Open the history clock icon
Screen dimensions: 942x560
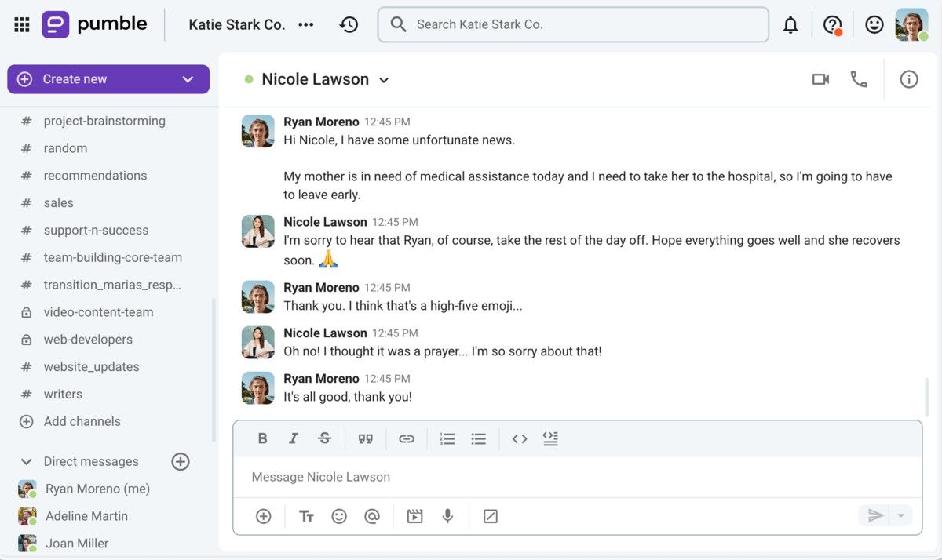click(349, 25)
